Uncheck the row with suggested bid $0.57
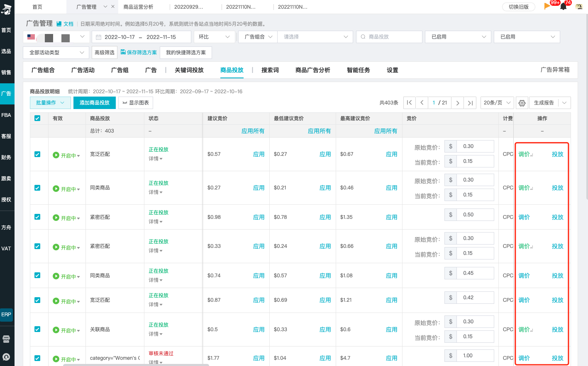Image resolution: width=588 pixels, height=366 pixels. [x=37, y=154]
